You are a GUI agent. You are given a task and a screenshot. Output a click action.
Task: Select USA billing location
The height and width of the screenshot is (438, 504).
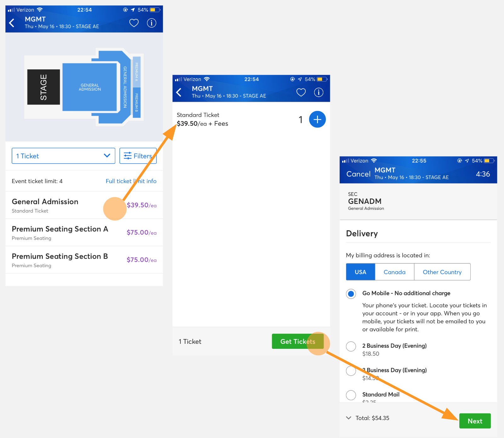[x=360, y=272]
